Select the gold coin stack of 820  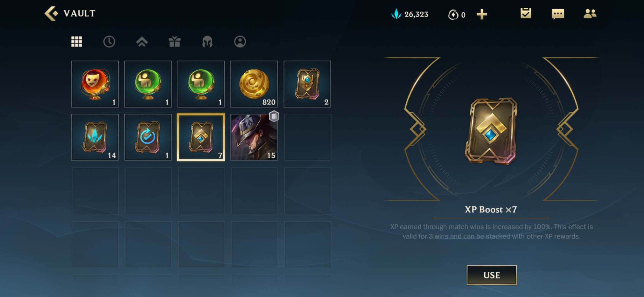[x=254, y=84]
